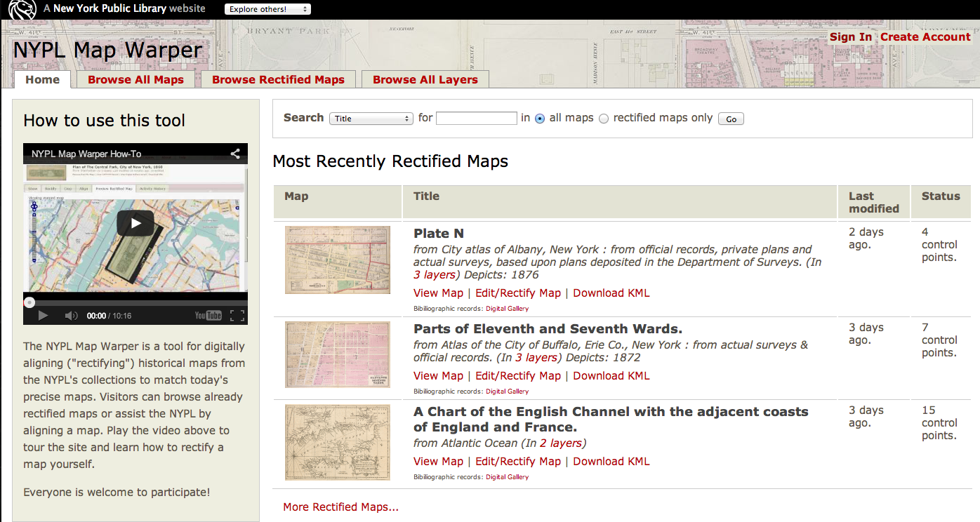Click A Chart of the English Channel title
980x522 pixels.
click(611, 419)
